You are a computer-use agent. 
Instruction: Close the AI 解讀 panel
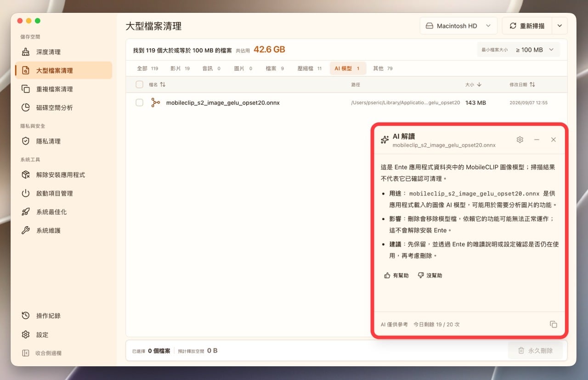click(x=554, y=140)
